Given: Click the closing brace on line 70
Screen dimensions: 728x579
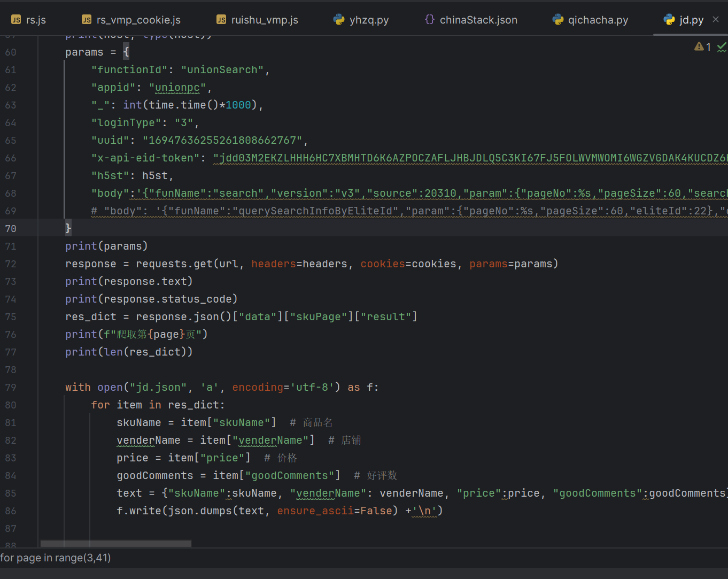Looking at the screenshot, I should click(x=68, y=229).
